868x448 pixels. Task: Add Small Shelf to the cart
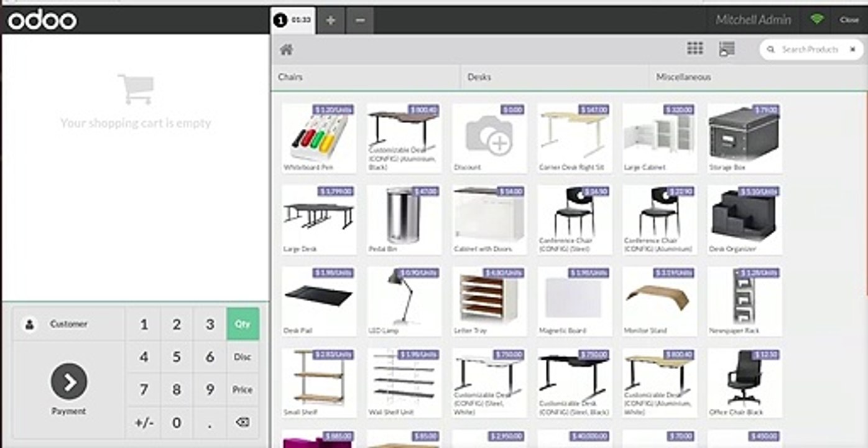click(319, 383)
